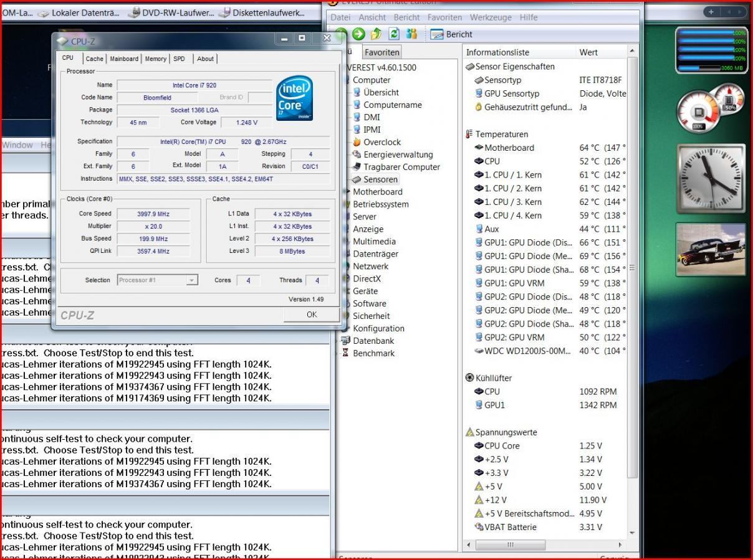Open the Bericht menu in EVEREST menu bar
The image size is (753, 560).
(x=406, y=17)
